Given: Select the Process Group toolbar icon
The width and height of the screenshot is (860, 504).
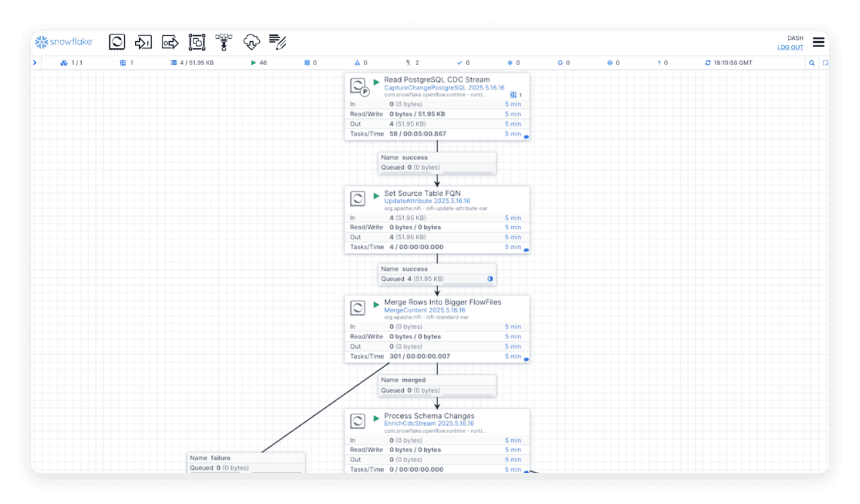Looking at the screenshot, I should (x=197, y=42).
